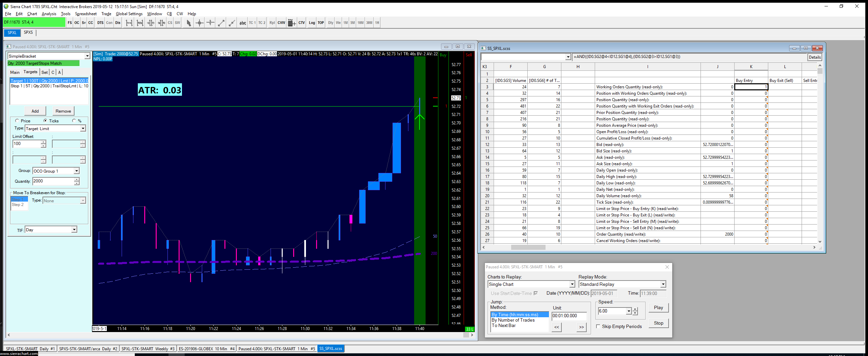Select the pointer tool in toolbar

[189, 23]
